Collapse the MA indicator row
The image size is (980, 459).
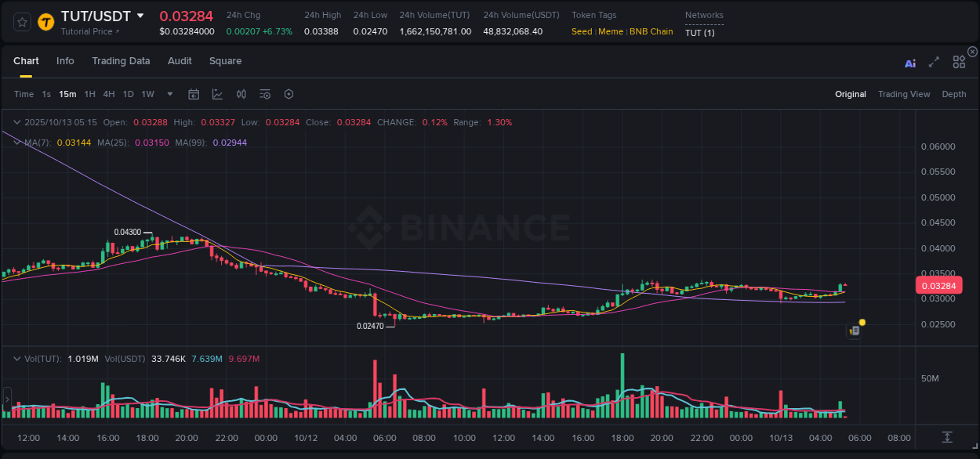tap(16, 142)
